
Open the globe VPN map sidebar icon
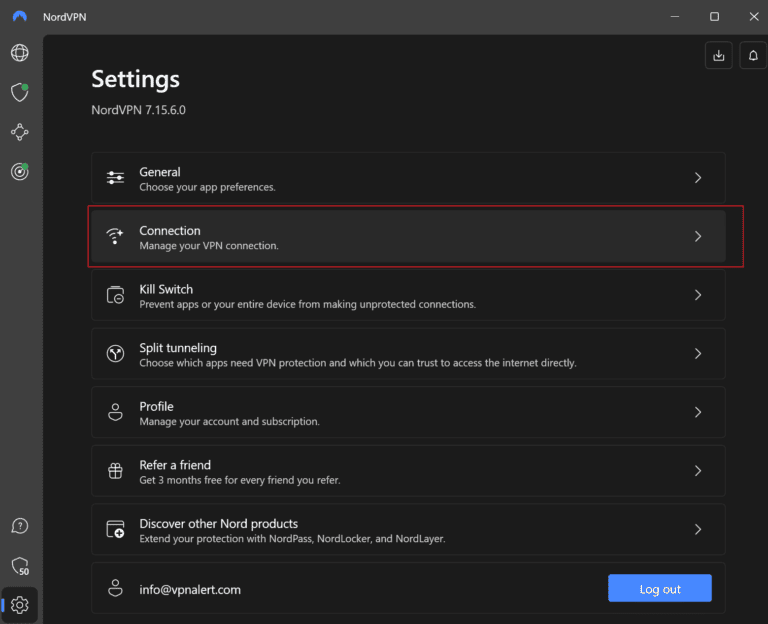[x=19, y=53]
